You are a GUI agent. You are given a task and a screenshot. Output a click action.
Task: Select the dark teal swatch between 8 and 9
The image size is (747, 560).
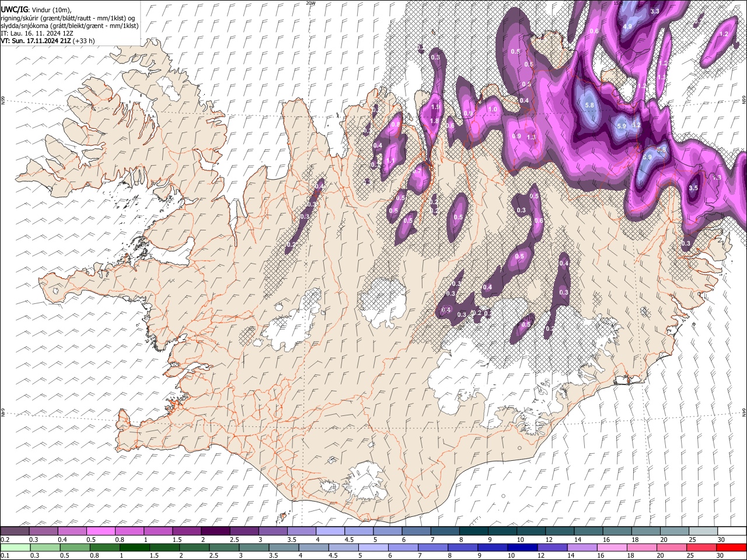473,531
